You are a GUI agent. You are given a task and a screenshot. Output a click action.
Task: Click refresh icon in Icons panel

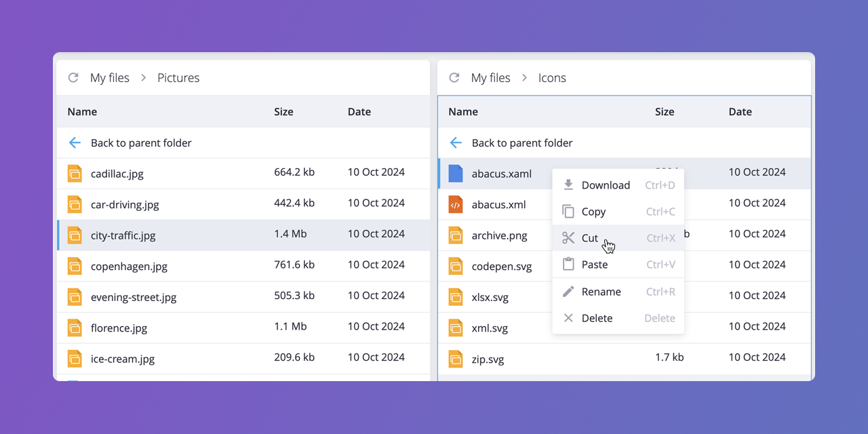[x=454, y=78]
